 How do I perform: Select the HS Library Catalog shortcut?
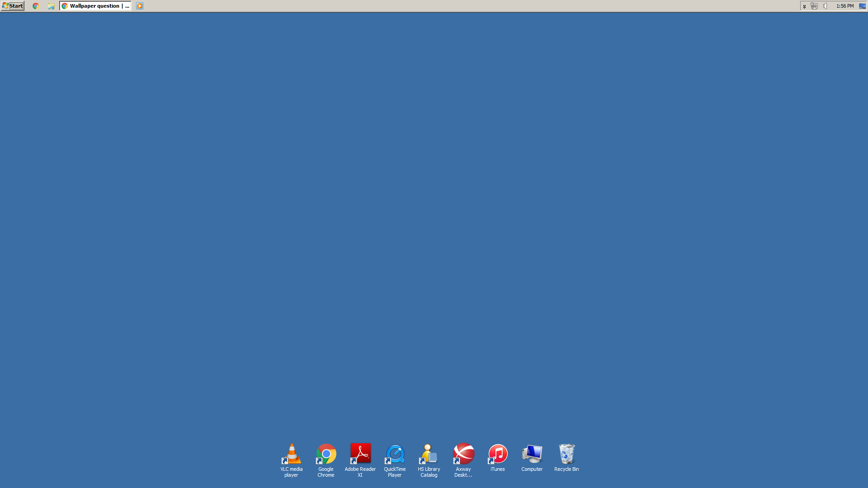coord(429,460)
